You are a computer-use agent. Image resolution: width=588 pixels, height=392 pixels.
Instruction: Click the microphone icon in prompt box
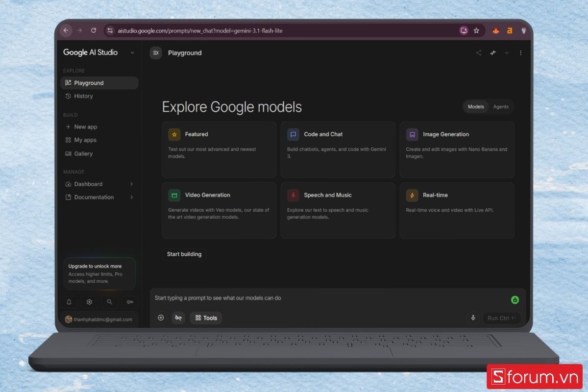[473, 318]
